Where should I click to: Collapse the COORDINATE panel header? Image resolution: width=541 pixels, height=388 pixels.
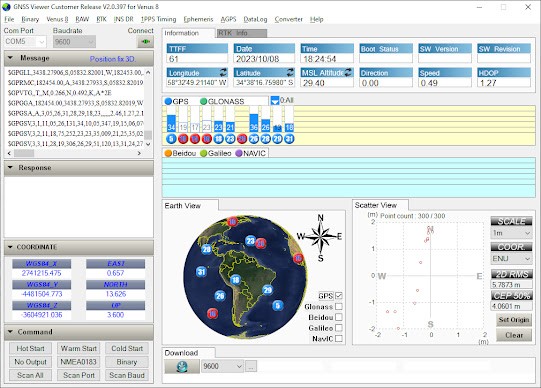click(x=79, y=247)
